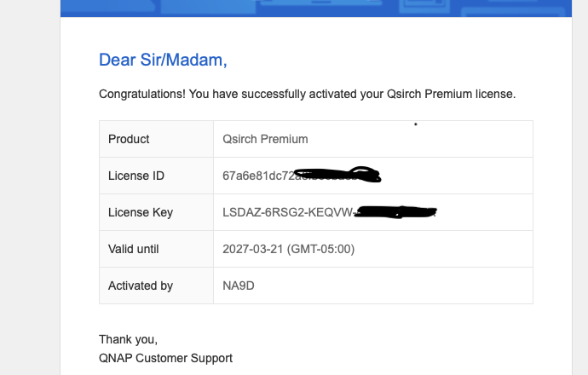Click the blue header banner image

pos(316,9)
